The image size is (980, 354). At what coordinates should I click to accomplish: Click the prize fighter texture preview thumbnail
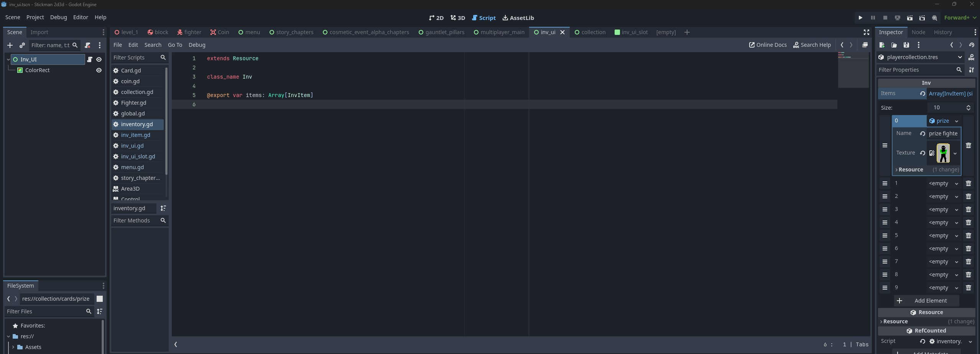click(943, 153)
